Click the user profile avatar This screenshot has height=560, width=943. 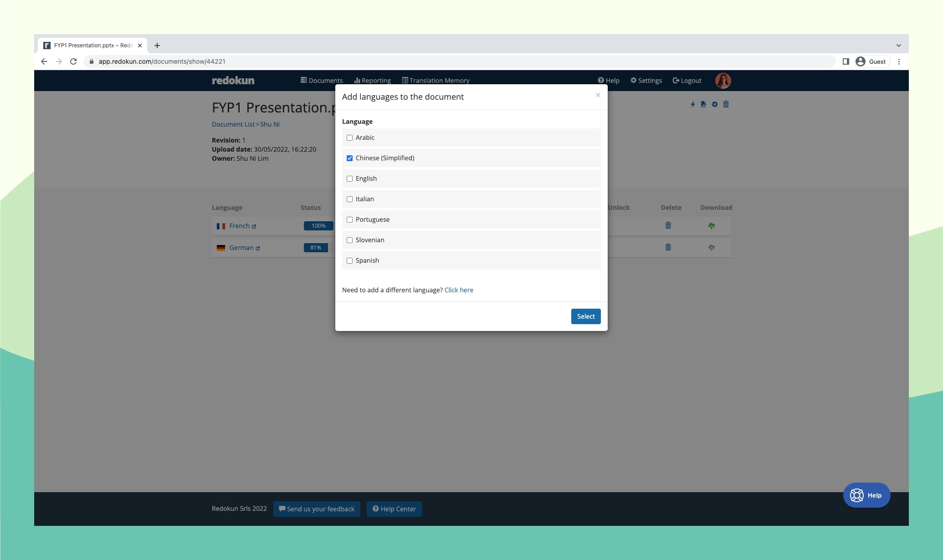click(723, 81)
